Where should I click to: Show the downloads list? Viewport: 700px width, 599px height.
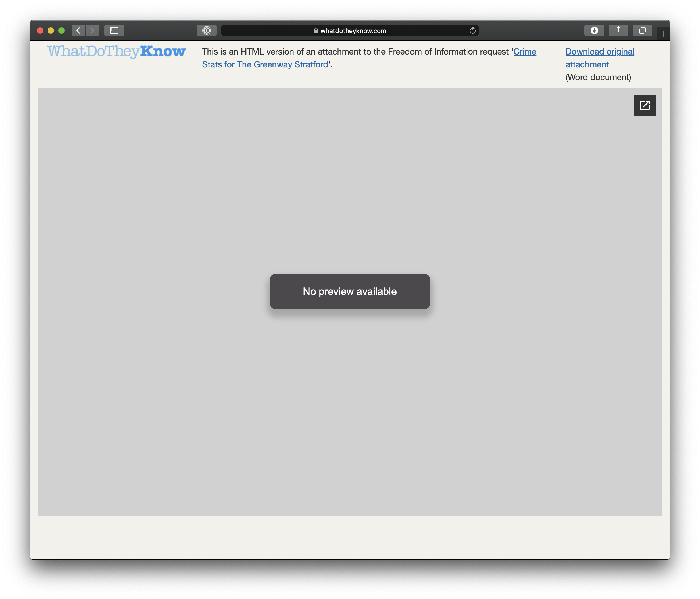tap(594, 30)
